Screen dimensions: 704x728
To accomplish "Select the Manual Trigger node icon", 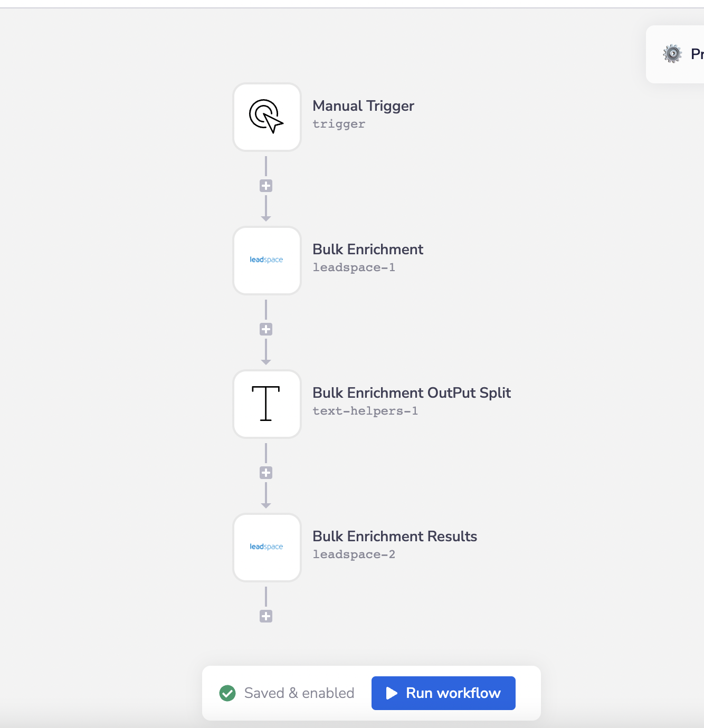I will point(267,117).
